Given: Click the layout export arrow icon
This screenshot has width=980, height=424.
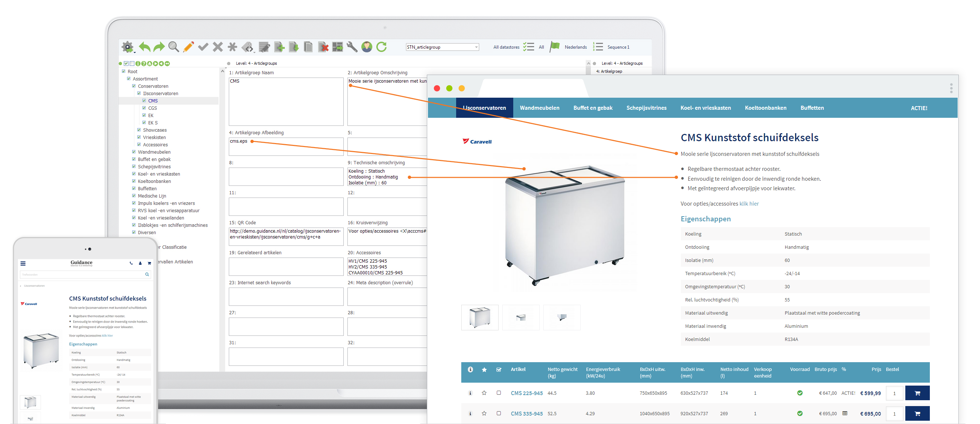Looking at the screenshot, I should pyautogui.click(x=338, y=47).
